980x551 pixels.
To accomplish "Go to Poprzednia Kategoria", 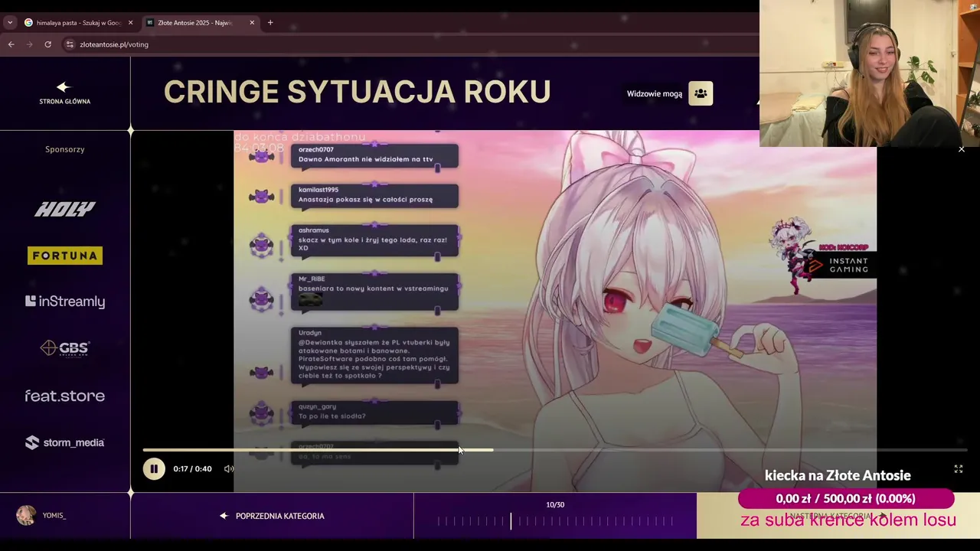I will pyautogui.click(x=272, y=516).
